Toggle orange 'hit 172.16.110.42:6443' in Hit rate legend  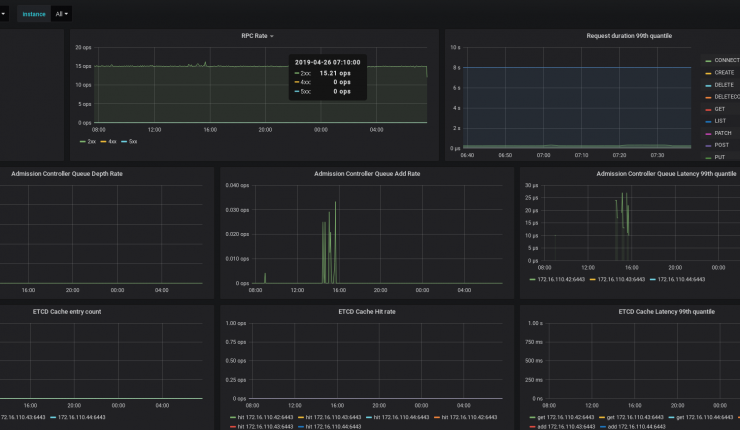[x=465, y=417]
